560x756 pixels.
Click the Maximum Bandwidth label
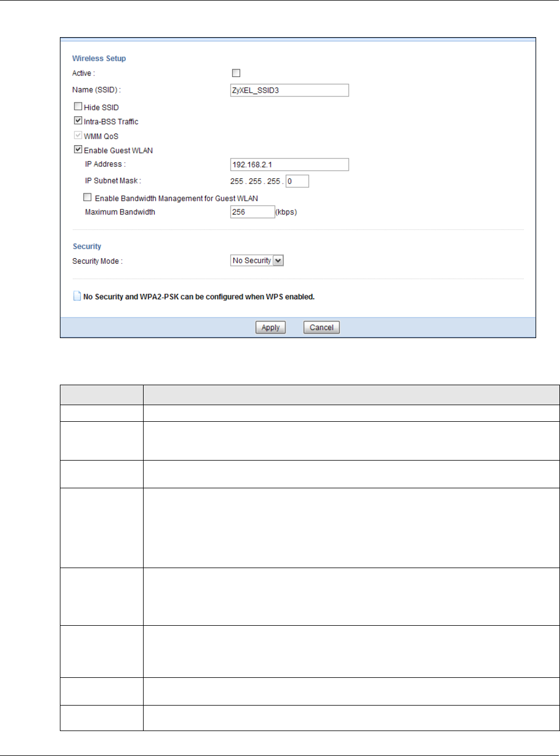pyautogui.click(x=120, y=212)
